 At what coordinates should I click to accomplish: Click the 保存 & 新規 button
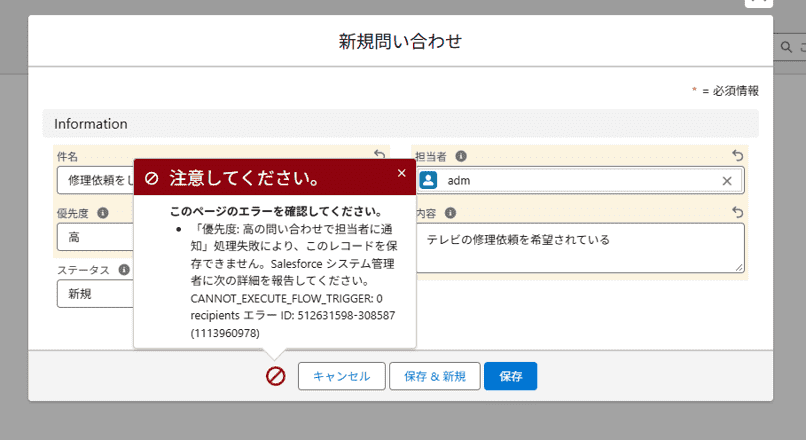pos(435,376)
